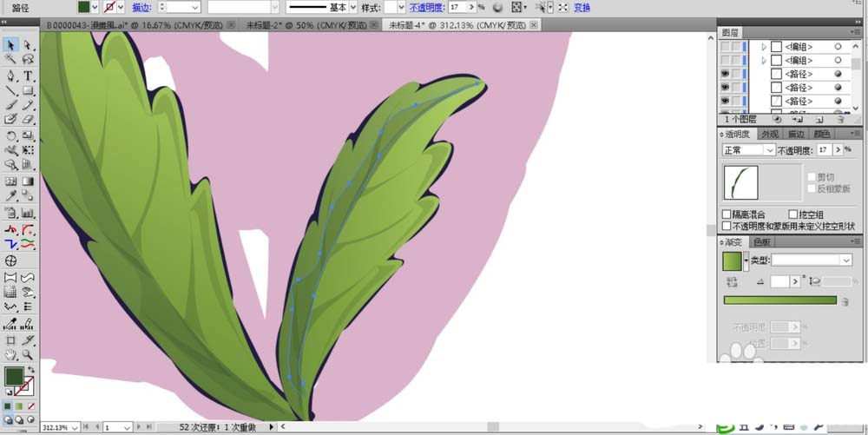Viewport: 868px width, 435px height.
Task: Select the Paintbrush tool
Action: [10, 104]
